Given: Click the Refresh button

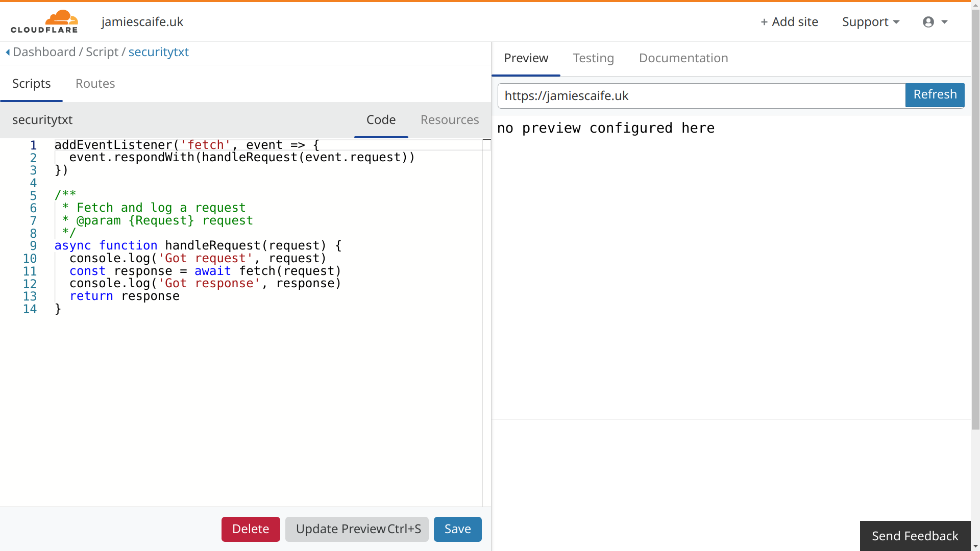Looking at the screenshot, I should pyautogui.click(x=935, y=95).
